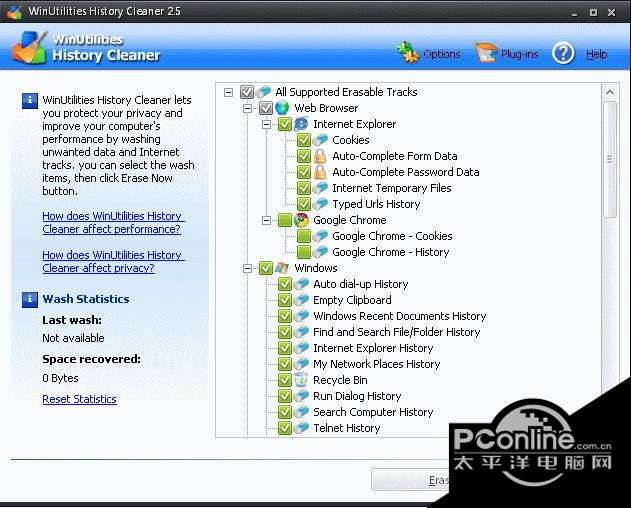Image resolution: width=631 pixels, height=508 pixels.
Task: Click the vertical scrollbar thumb in tracks list
Action: click(x=610, y=159)
